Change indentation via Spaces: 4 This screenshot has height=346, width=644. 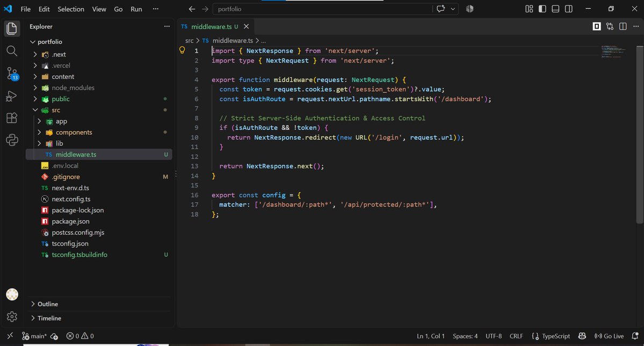pyautogui.click(x=465, y=336)
